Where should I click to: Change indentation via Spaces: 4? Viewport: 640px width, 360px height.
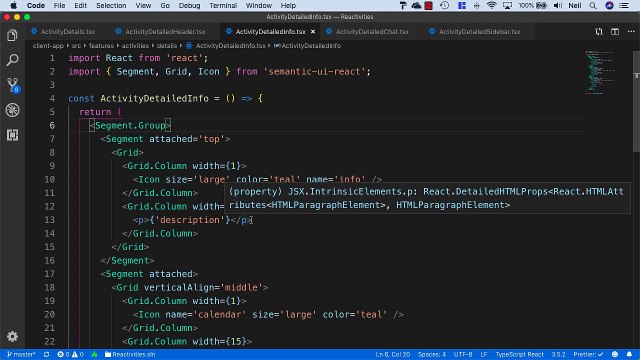pos(432,354)
